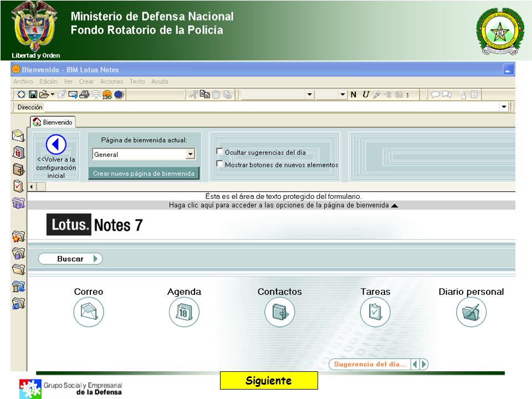Open the font name dropdown in toolbar
Image resolution: width=532 pixels, height=399 pixels.
(x=309, y=94)
